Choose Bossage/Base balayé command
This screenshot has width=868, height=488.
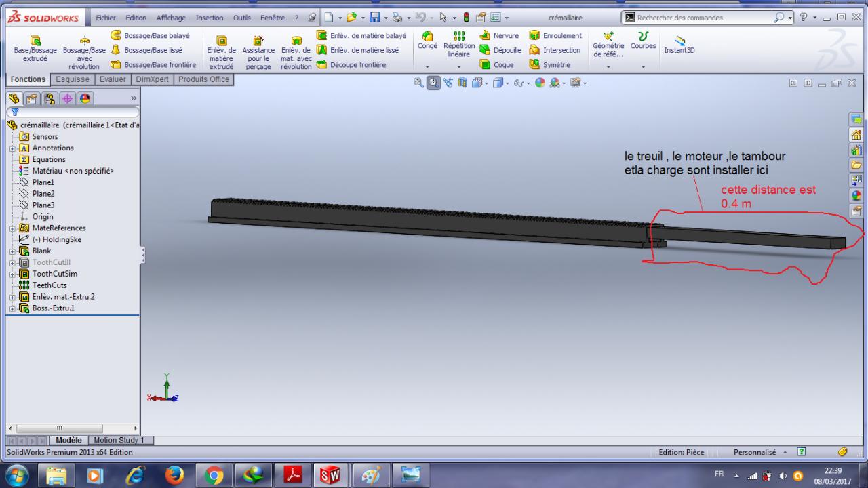[x=150, y=35]
